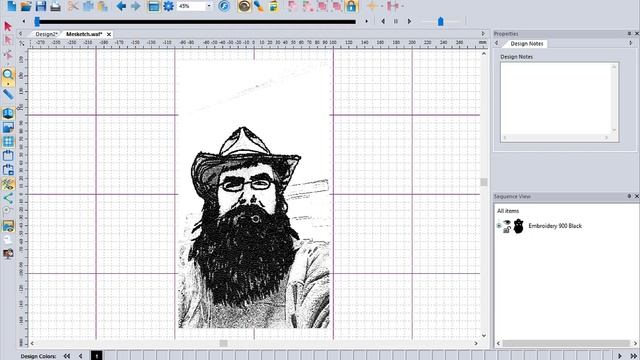Click the window layout icon beside the gear
This screenshot has width=640, height=360.
tap(153, 6)
